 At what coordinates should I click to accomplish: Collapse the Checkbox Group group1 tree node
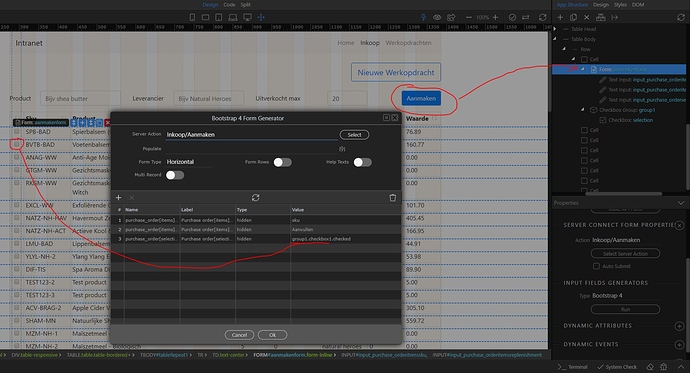pos(583,110)
